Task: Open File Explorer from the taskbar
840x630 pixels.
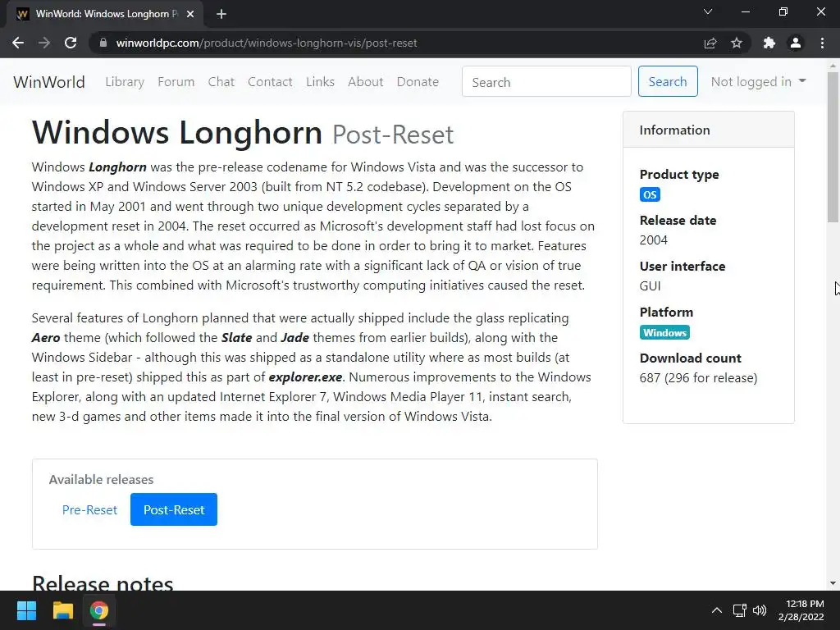Action: tap(62, 610)
